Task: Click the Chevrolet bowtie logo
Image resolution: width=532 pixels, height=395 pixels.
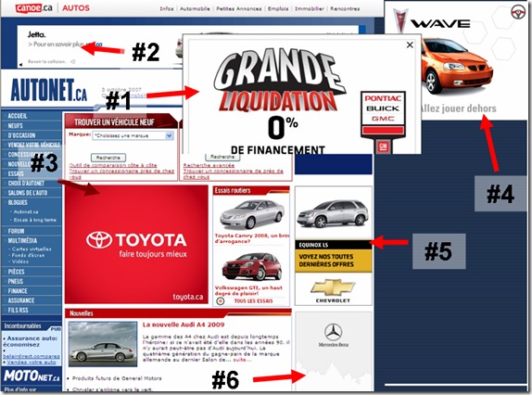Action: click(x=333, y=287)
